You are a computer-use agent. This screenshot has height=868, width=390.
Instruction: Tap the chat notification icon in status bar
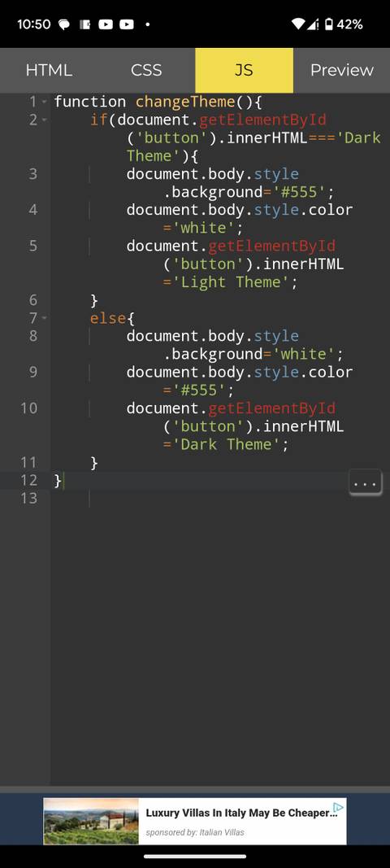(64, 24)
